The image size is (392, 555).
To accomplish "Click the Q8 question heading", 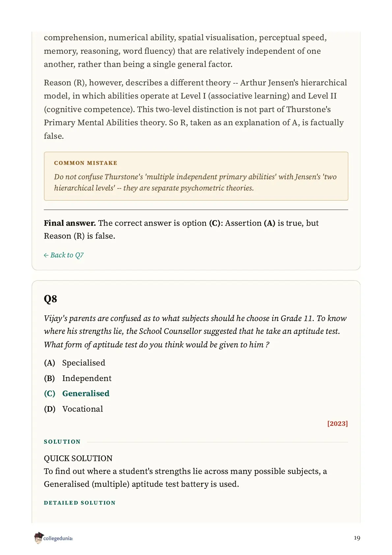I will tap(50, 299).
